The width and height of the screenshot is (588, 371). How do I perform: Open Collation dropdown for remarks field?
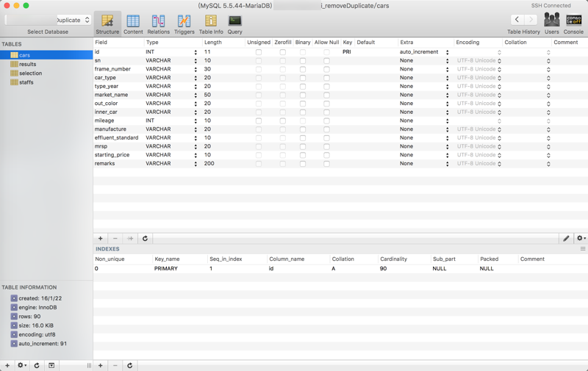pos(548,164)
